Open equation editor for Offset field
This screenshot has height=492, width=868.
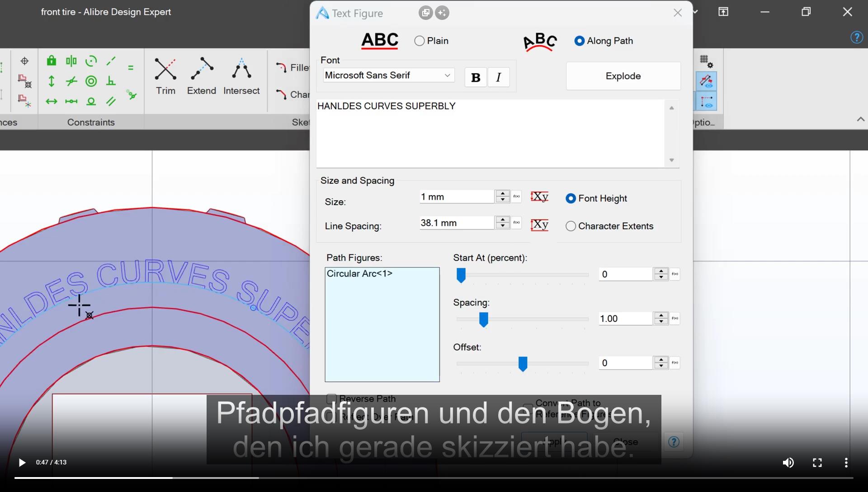pyautogui.click(x=675, y=363)
